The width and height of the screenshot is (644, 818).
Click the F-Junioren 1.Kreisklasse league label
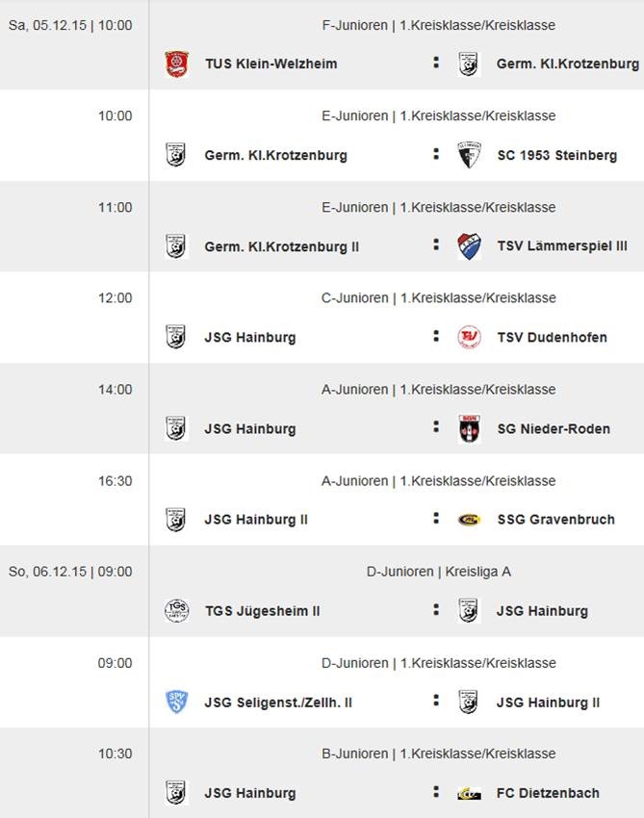[x=438, y=25]
